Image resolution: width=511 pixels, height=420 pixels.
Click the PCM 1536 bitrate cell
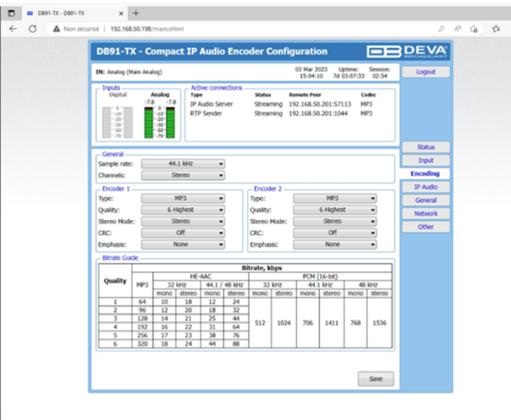[379, 323]
